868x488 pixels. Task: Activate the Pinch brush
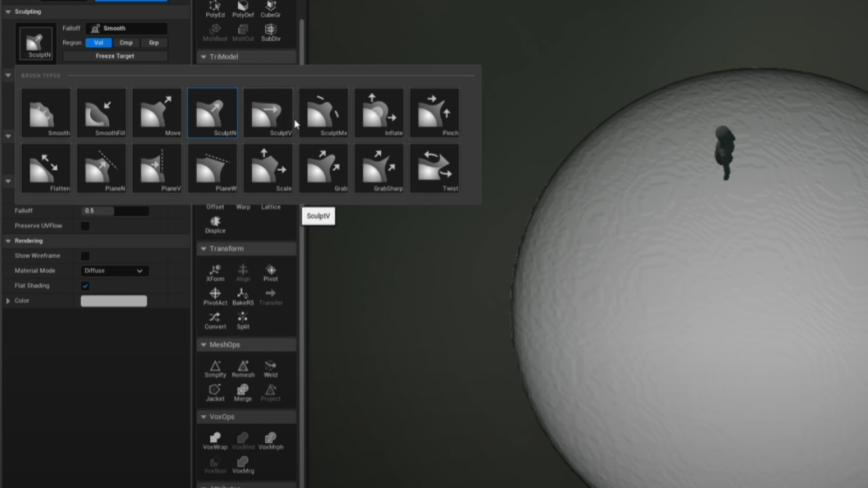click(435, 113)
